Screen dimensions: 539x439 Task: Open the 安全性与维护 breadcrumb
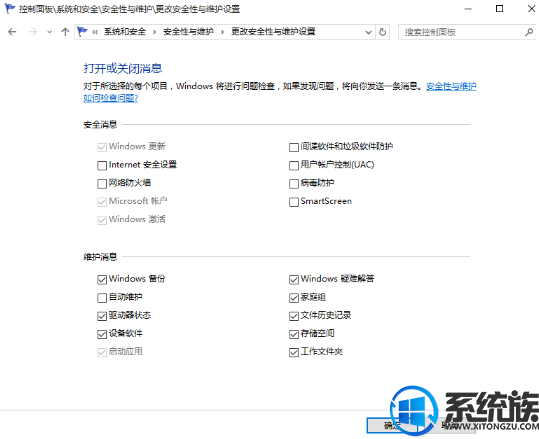[x=188, y=32]
